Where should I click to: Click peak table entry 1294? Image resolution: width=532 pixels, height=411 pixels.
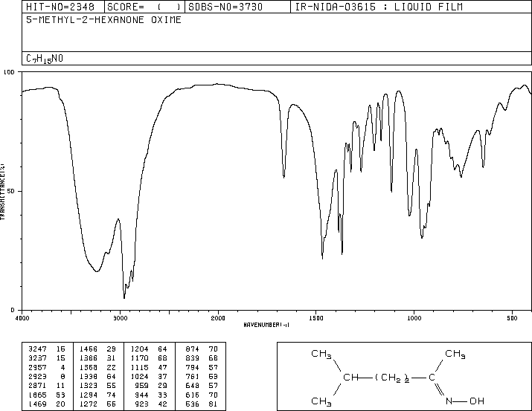pos(89,395)
